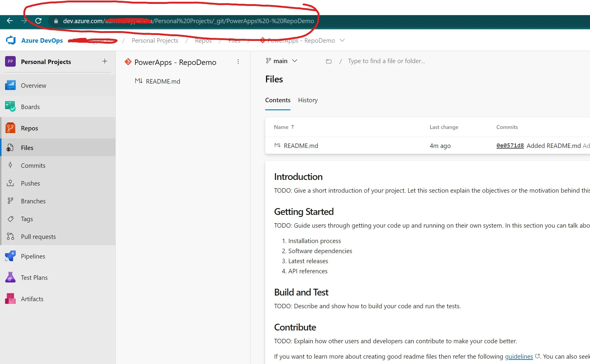Select the Repos icon in sidebar
Screen dimensions: 590x364
tap(11, 128)
